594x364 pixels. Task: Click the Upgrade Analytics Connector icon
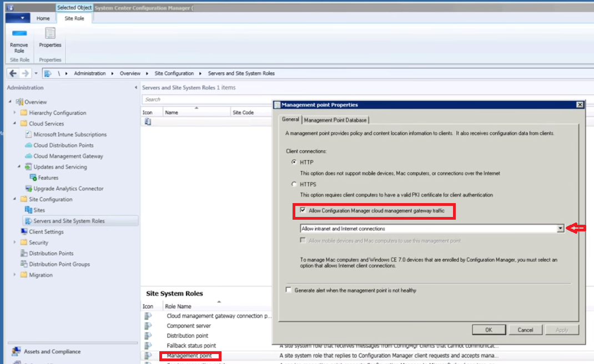(28, 188)
